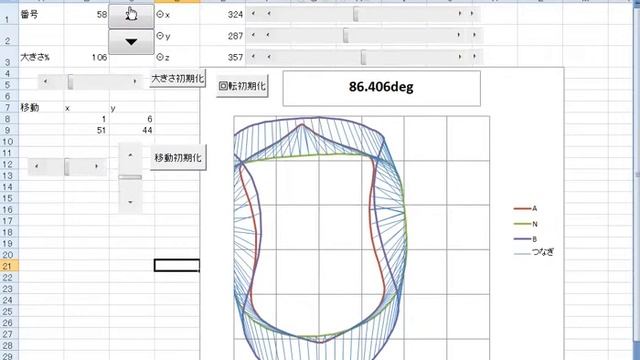Select the cell containing 58
The width and height of the screenshot is (640, 360).
(87, 14)
